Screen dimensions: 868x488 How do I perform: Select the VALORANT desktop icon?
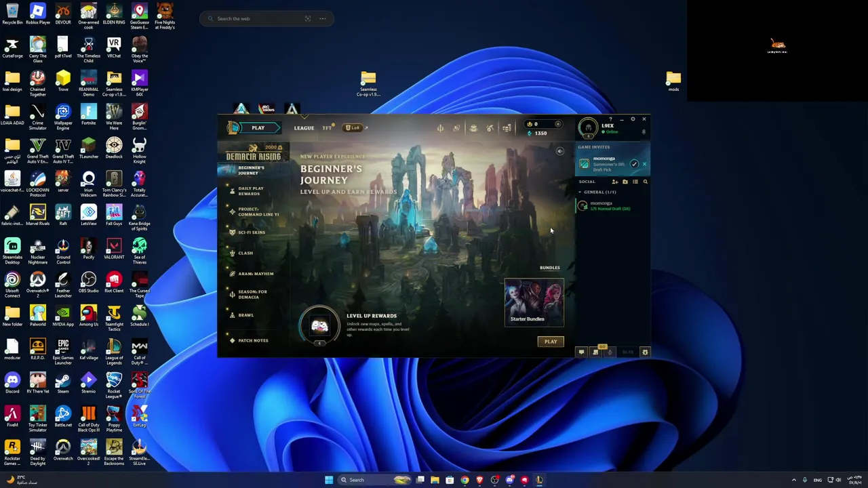(114, 248)
